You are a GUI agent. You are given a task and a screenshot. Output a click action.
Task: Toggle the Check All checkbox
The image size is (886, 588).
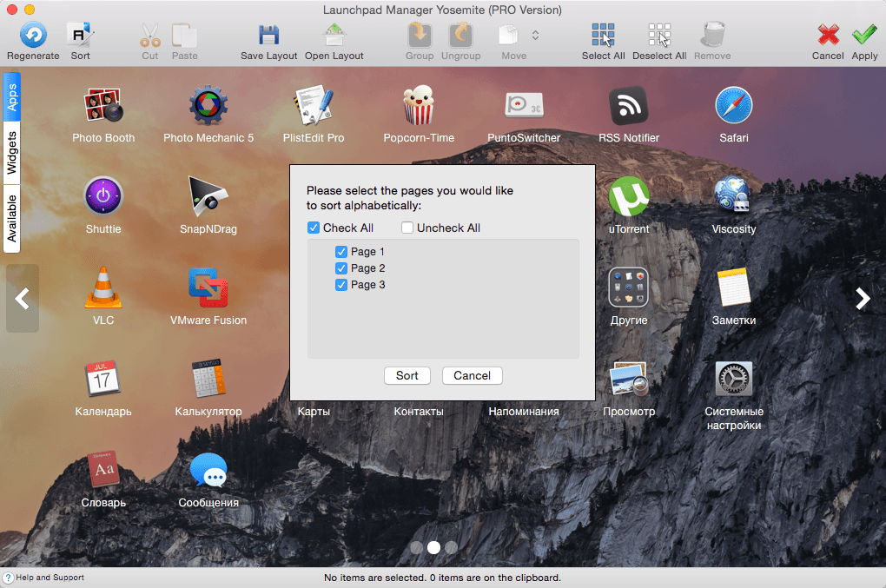314,228
